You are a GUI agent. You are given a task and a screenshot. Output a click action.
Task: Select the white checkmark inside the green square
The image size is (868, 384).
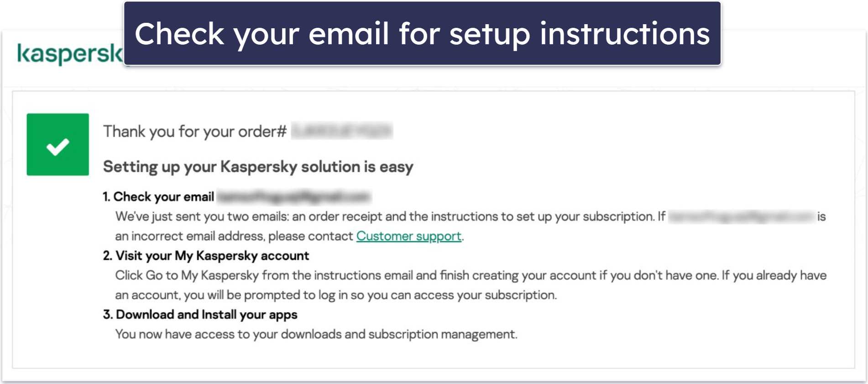58,145
